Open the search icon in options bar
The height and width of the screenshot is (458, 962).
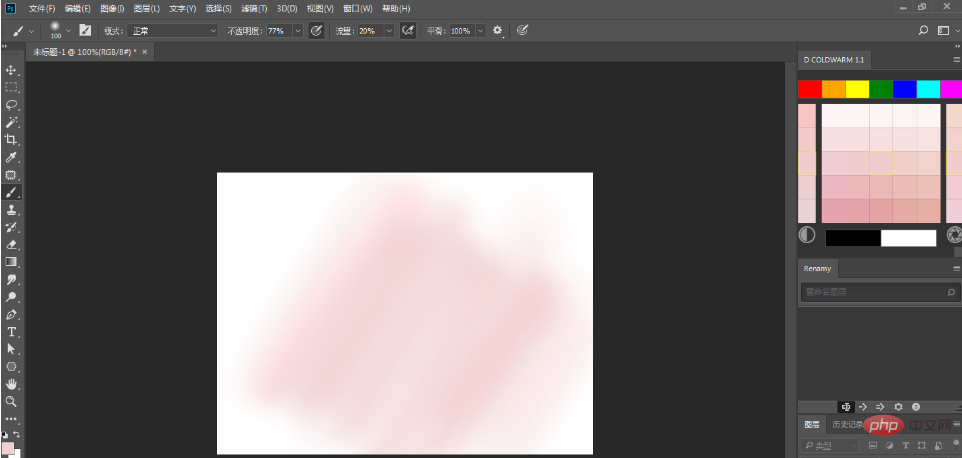[923, 30]
